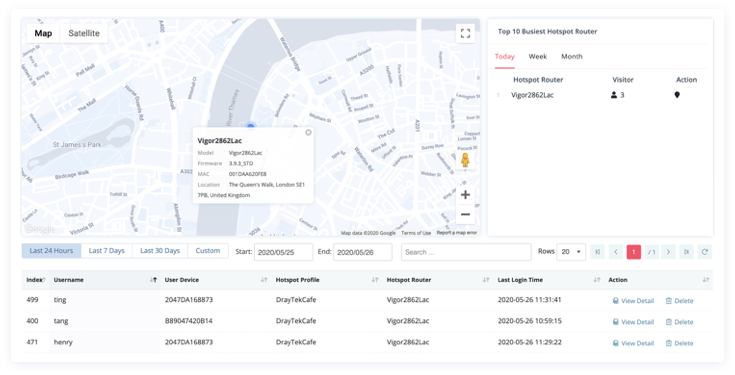
Task: Select Vigor2862Lac in busiest router list
Action: point(532,95)
